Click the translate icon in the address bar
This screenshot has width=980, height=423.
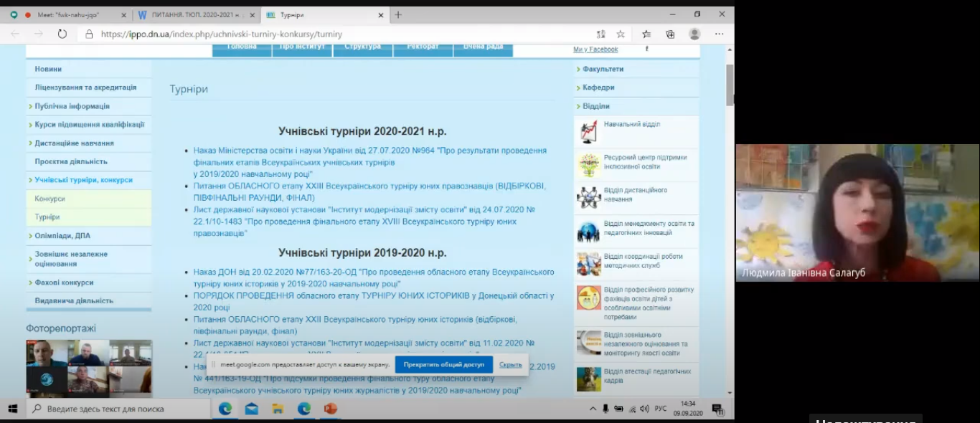point(600,34)
